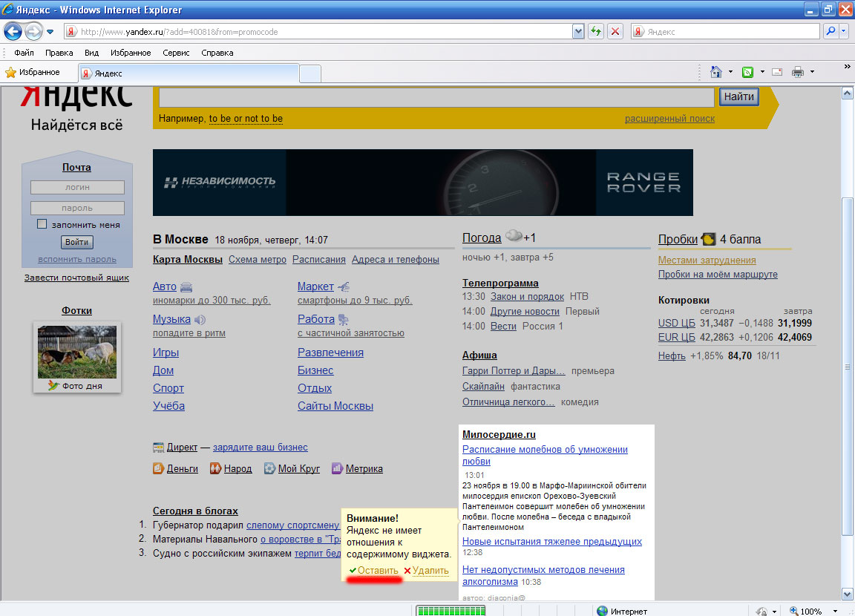Open the Файл menu
Image resolution: width=855 pixels, height=616 pixels.
(x=24, y=53)
